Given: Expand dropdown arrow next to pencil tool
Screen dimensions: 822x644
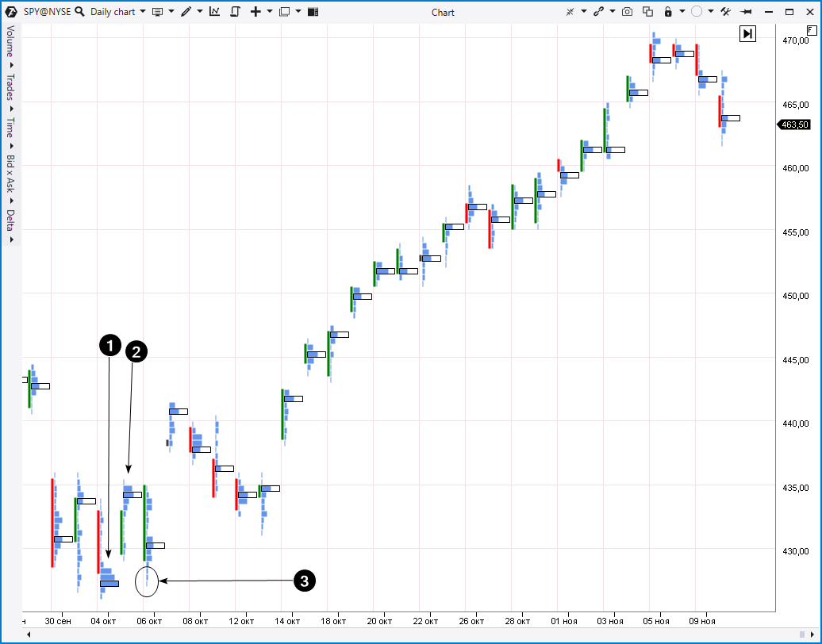Looking at the screenshot, I should pyautogui.click(x=199, y=12).
